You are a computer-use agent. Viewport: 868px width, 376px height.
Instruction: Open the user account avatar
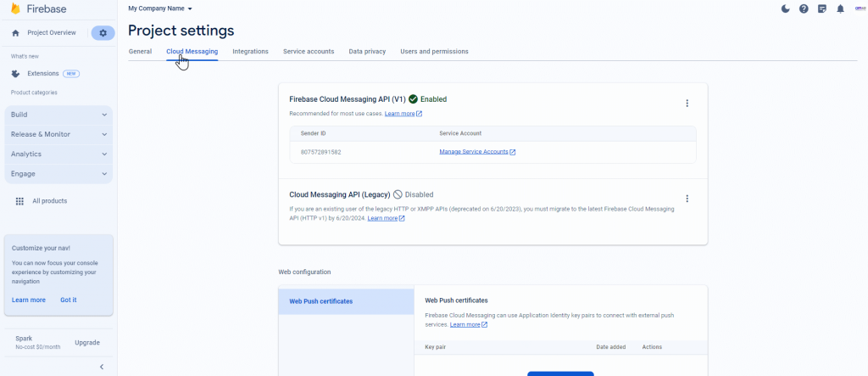(860, 8)
